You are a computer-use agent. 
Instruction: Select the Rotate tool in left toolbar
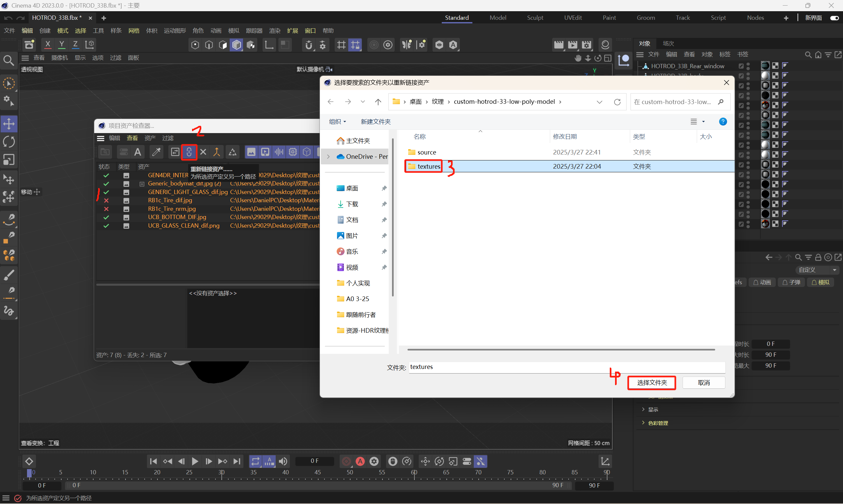pos(9,142)
